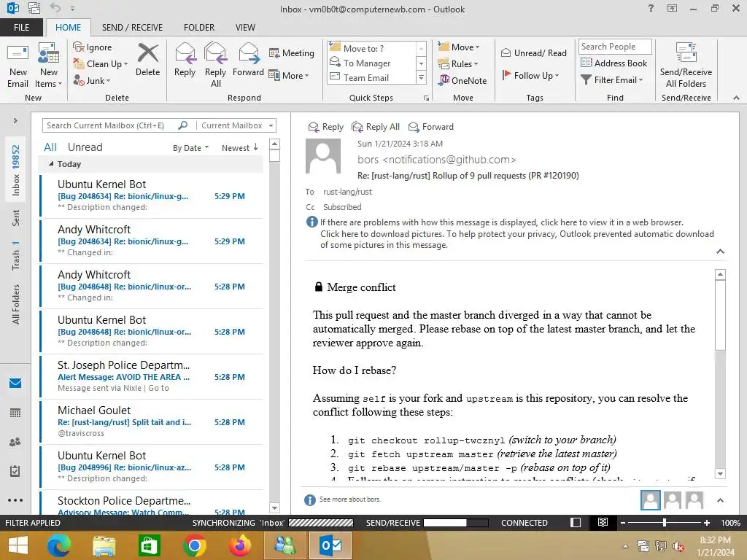Select the 'Move to: ?' quick step
This screenshot has height=560, width=747.
point(371,48)
